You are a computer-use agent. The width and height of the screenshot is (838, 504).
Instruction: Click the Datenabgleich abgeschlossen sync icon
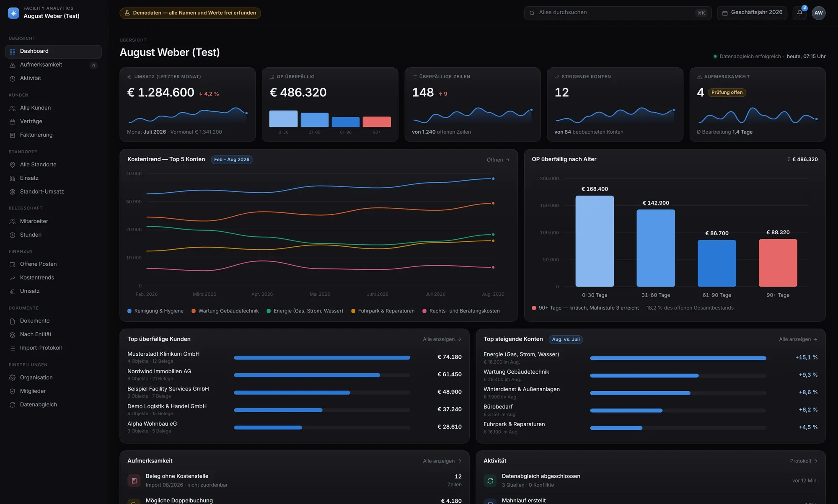tap(490, 481)
